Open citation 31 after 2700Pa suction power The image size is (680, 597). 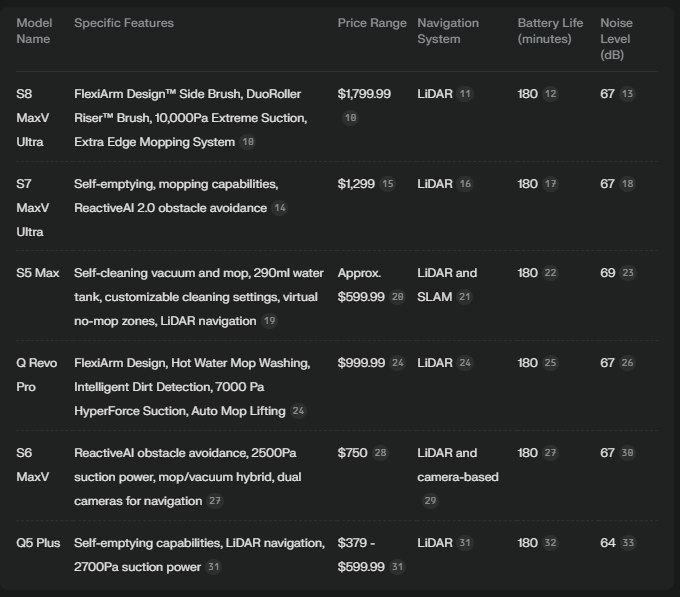pos(213,567)
